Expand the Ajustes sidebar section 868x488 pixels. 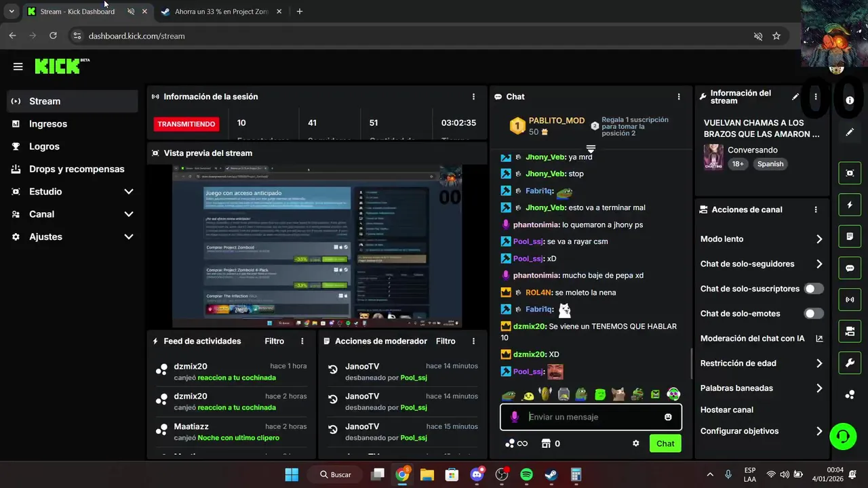(72, 237)
